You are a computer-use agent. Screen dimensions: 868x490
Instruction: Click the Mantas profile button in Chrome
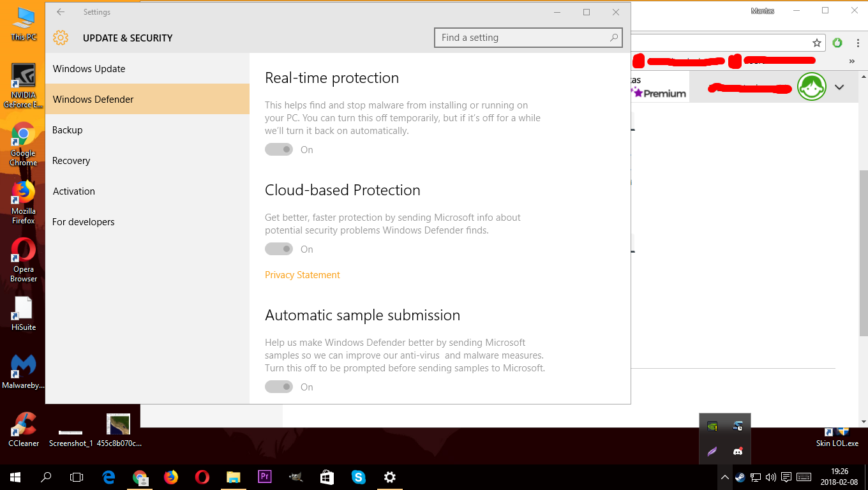tap(763, 11)
